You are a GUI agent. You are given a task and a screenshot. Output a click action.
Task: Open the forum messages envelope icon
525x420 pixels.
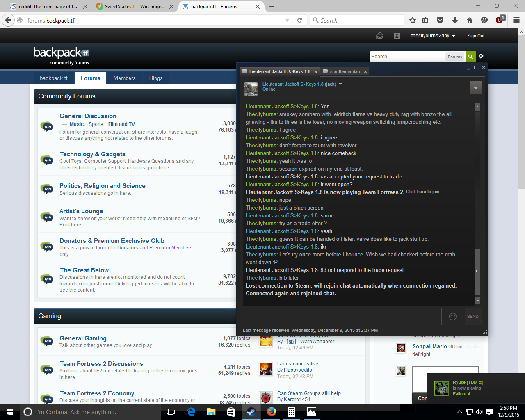pyautogui.click(x=380, y=36)
